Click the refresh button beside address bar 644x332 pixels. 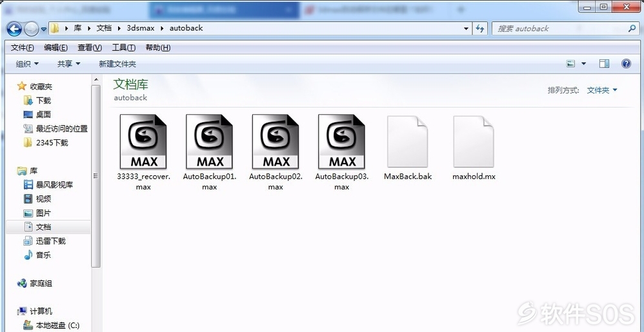(x=479, y=28)
